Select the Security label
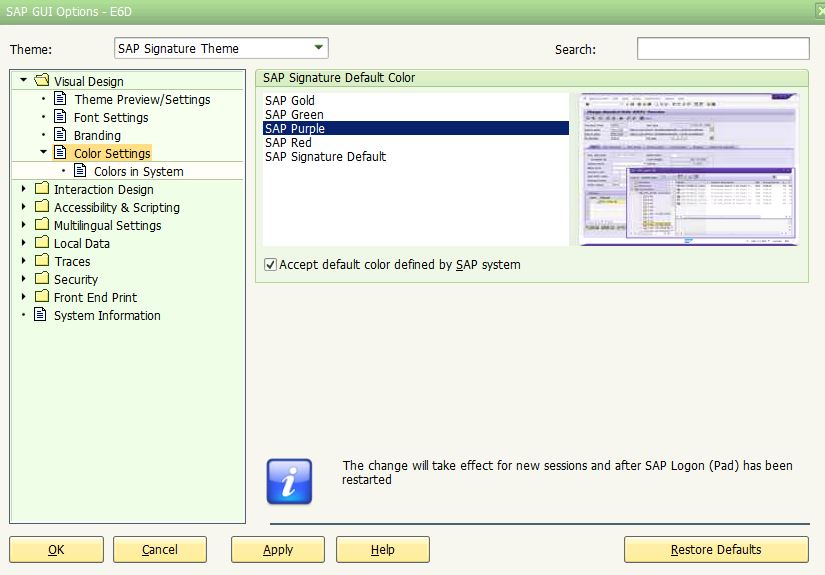 coord(76,279)
